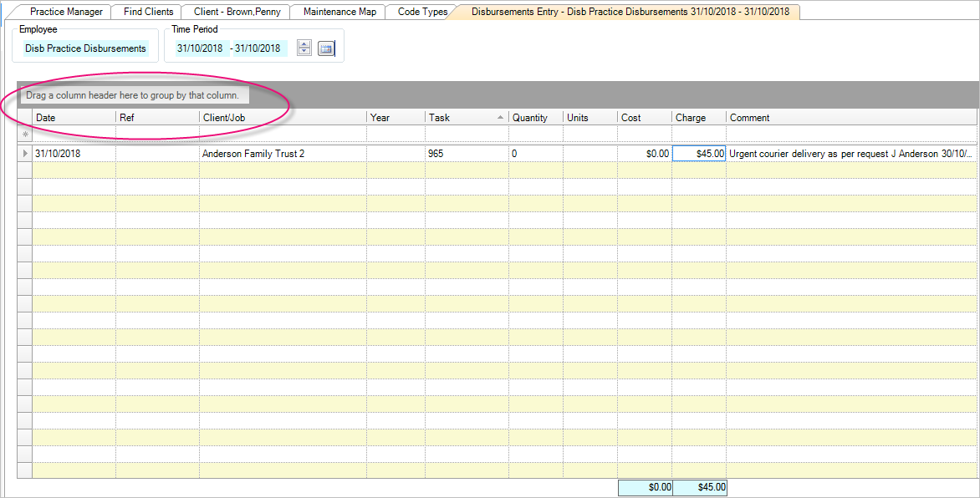
Task: Click the $45.00 Charge cell in the row
Action: [x=699, y=154]
